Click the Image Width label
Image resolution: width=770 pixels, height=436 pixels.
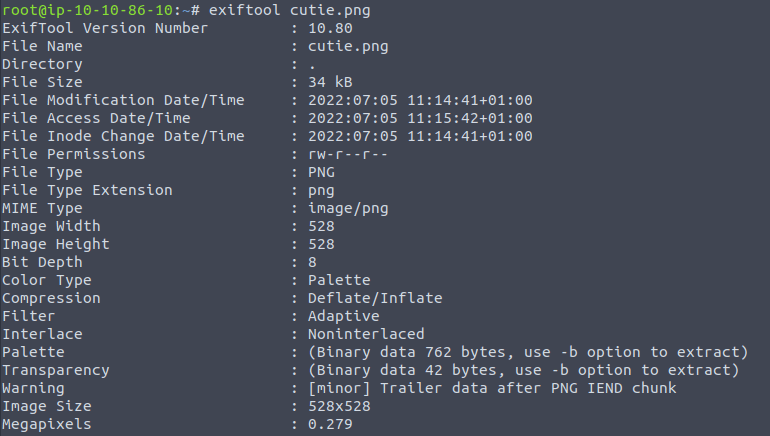pos(56,226)
